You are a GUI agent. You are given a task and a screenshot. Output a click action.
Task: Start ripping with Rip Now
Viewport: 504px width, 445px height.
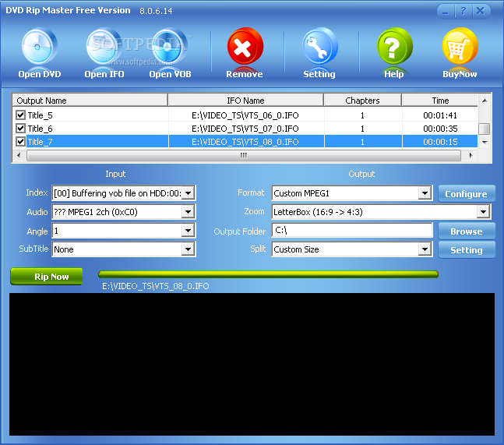click(x=47, y=277)
